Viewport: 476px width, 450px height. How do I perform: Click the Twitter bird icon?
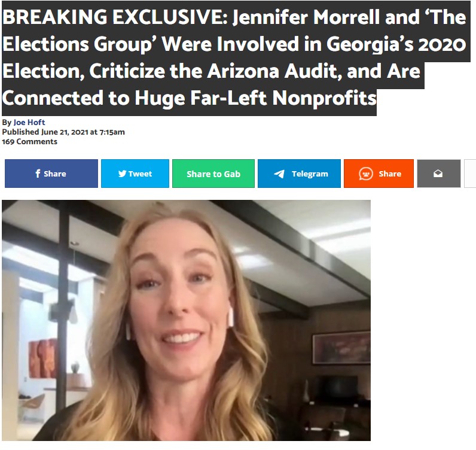(x=123, y=174)
